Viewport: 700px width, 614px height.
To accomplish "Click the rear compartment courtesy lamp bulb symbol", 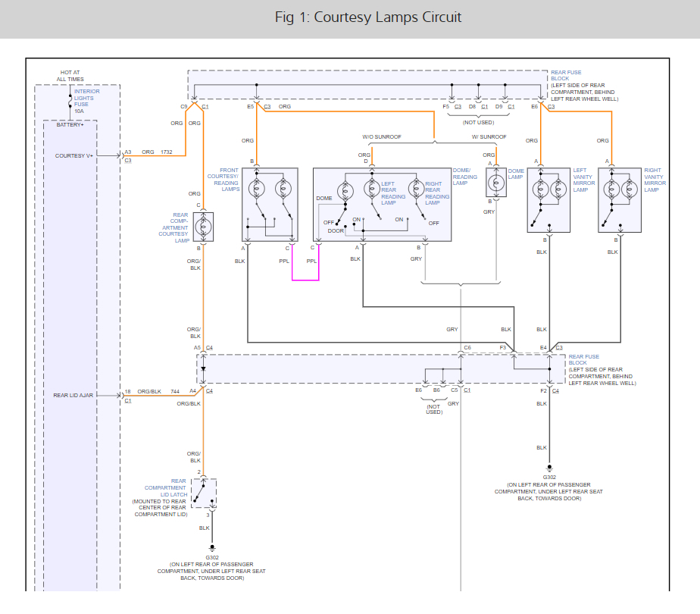I will (204, 226).
